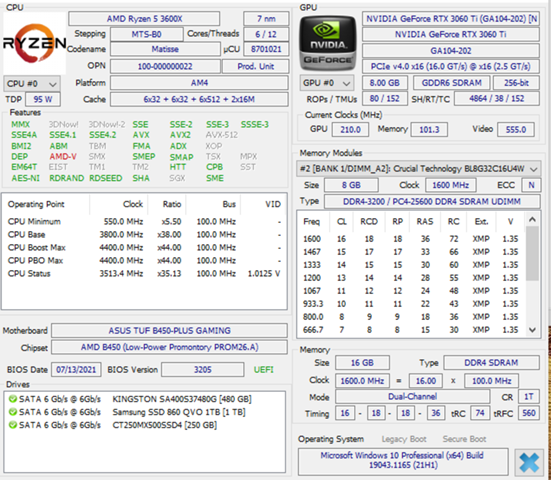551x480 pixels.
Task: Click the NVIDIA GeForce RTX 3060 Ti (GA104-202) field
Action: coord(451,19)
